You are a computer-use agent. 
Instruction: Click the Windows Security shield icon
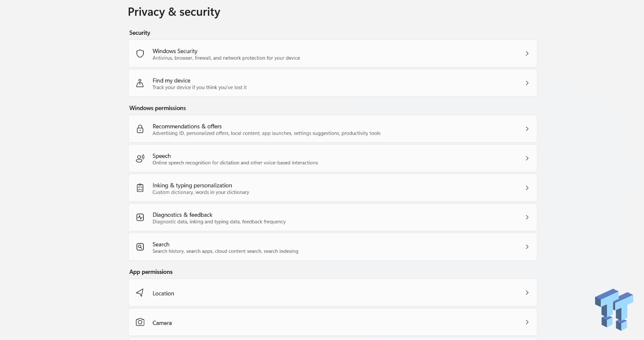140,54
